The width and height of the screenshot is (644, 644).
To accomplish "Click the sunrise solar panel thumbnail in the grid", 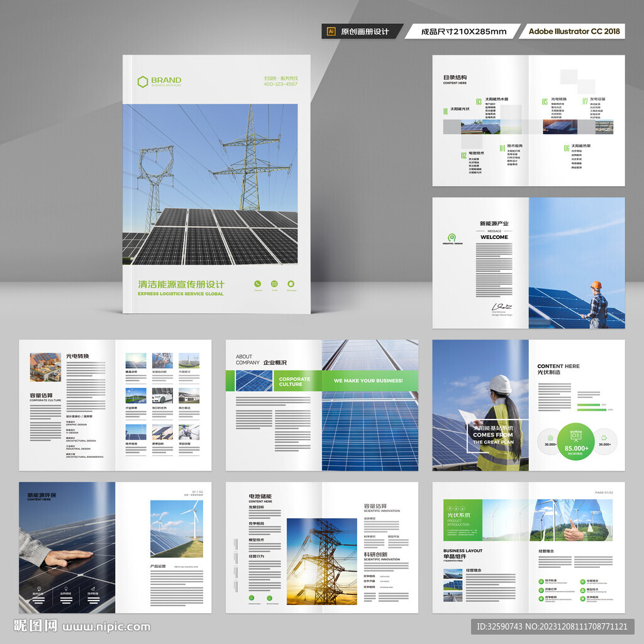I will tap(136, 360).
